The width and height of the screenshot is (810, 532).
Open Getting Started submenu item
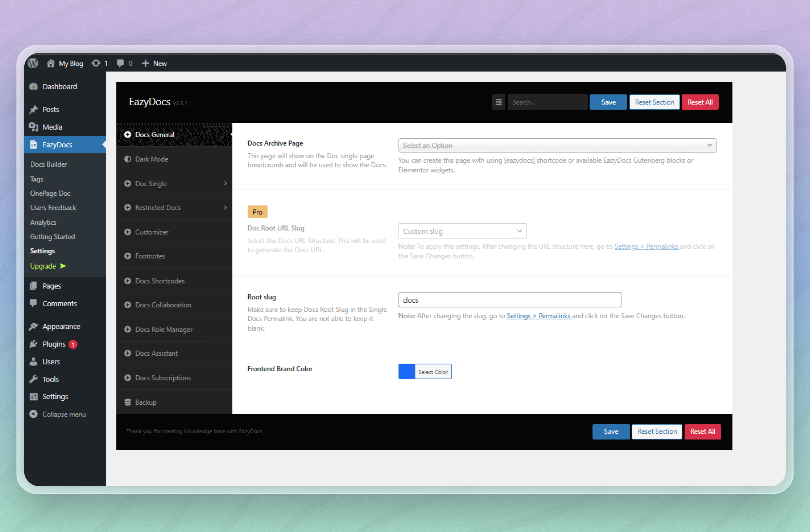53,237
